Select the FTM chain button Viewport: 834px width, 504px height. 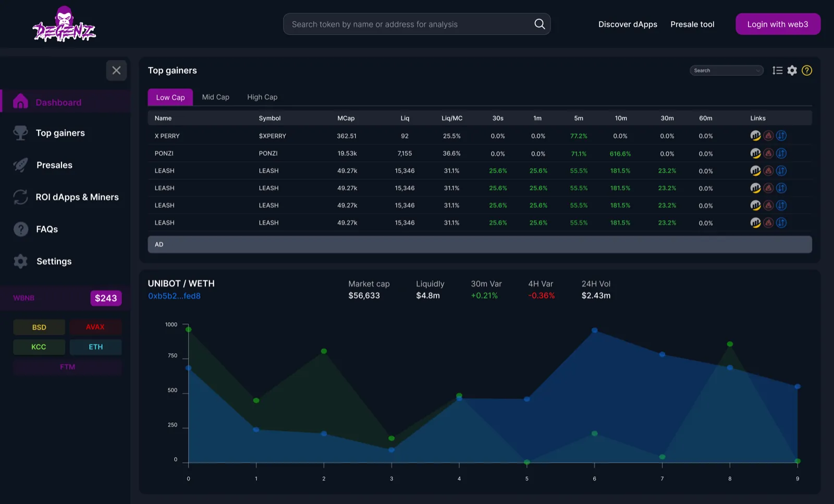[x=67, y=367]
